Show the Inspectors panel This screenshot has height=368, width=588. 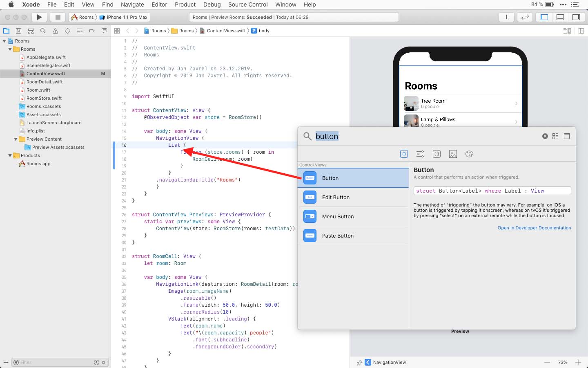click(576, 17)
